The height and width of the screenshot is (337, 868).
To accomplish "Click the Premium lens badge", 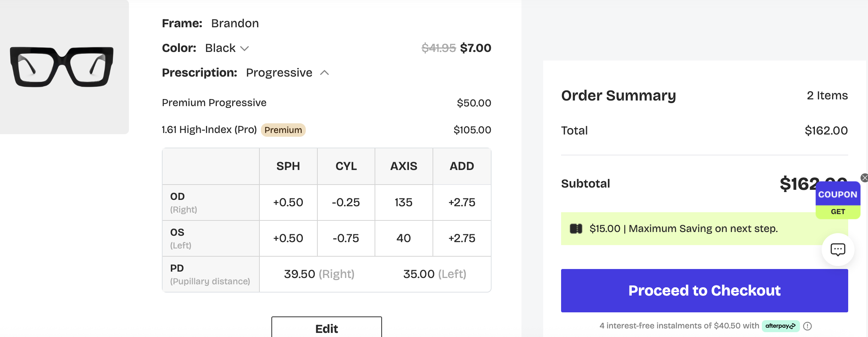I will (x=283, y=130).
